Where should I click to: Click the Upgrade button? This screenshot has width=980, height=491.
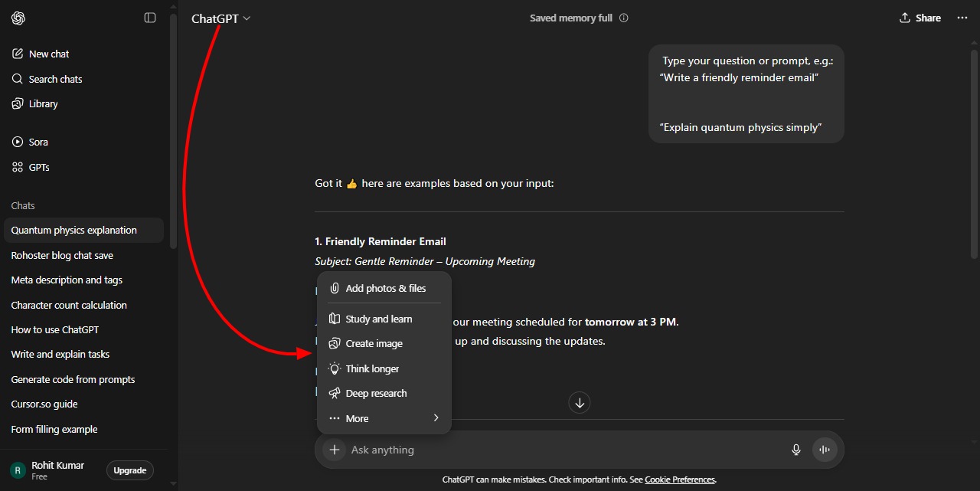[129, 470]
